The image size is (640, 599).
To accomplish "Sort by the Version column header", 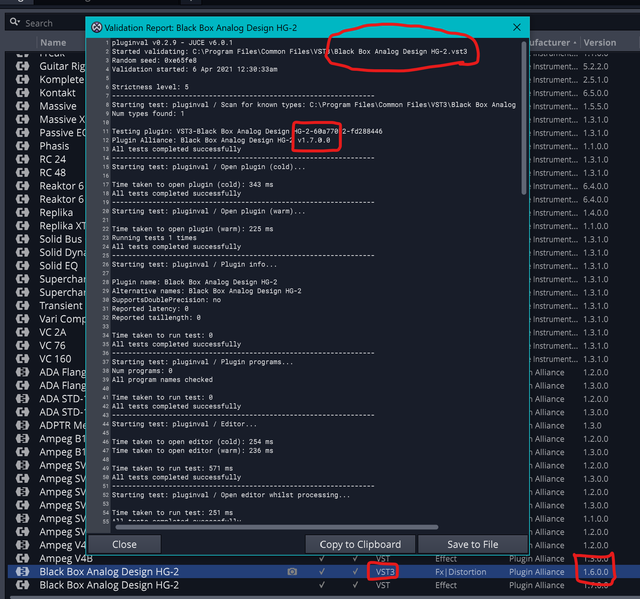I will coord(600,42).
